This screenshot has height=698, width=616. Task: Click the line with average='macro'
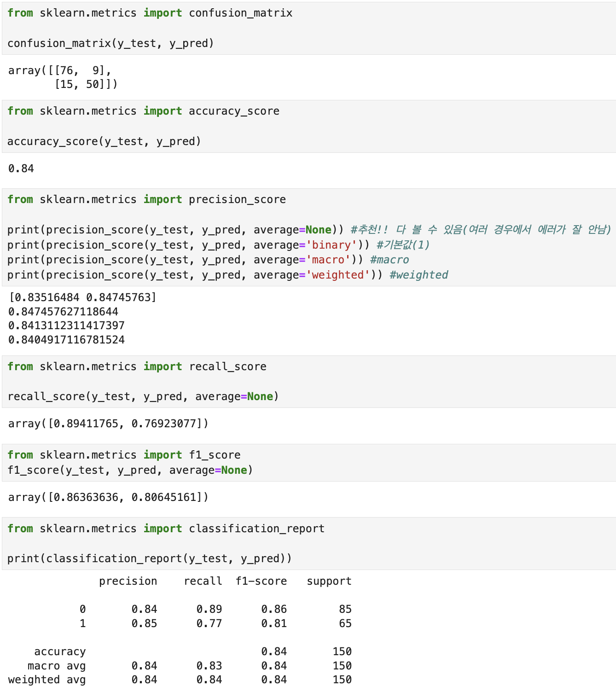tap(208, 260)
